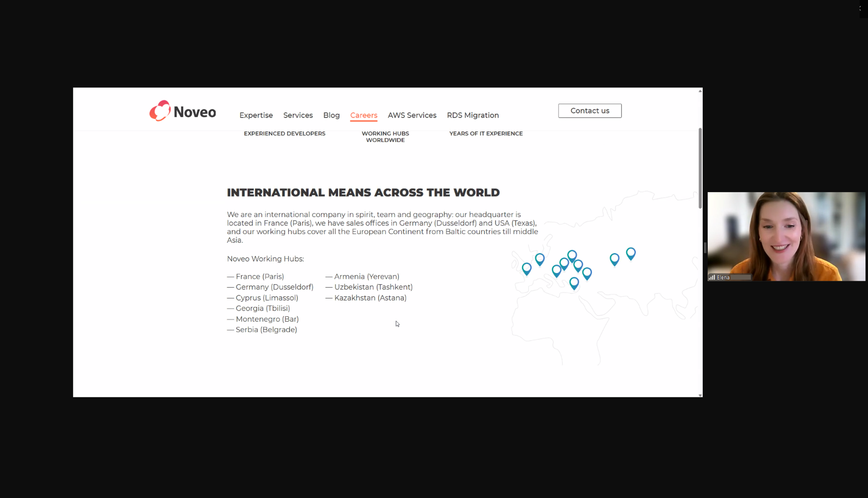Click Elena's name label on the video tile
Viewport: 868px width, 498px height.
tap(723, 278)
